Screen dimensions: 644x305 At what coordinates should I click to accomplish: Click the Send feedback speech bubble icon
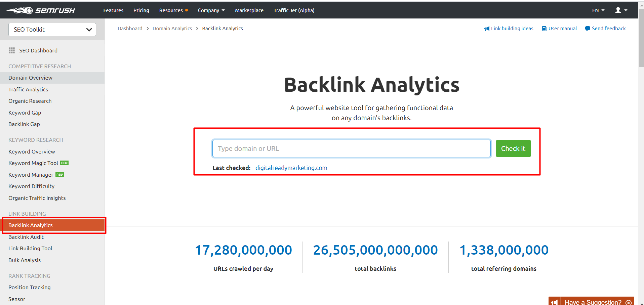click(588, 29)
